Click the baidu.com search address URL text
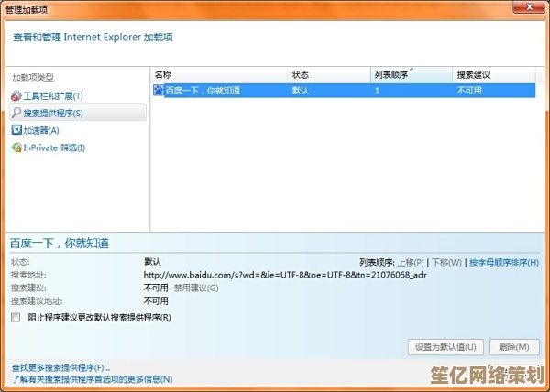 [x=285, y=275]
